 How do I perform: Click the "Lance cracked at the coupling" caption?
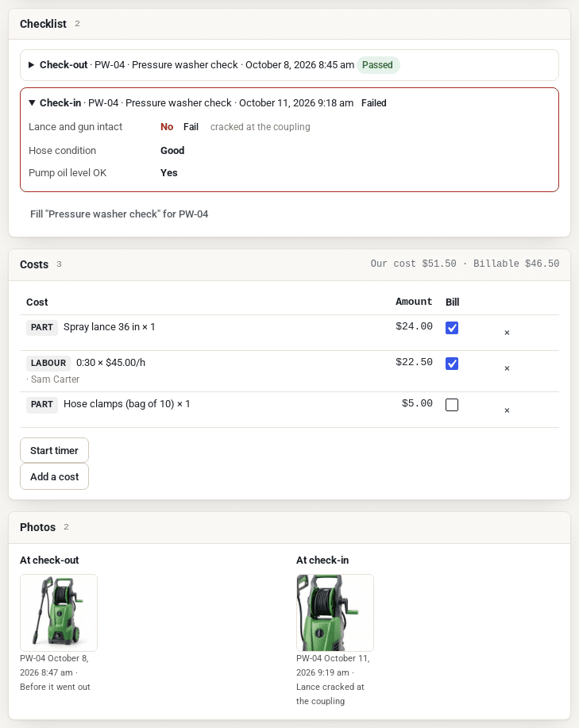pos(330,694)
